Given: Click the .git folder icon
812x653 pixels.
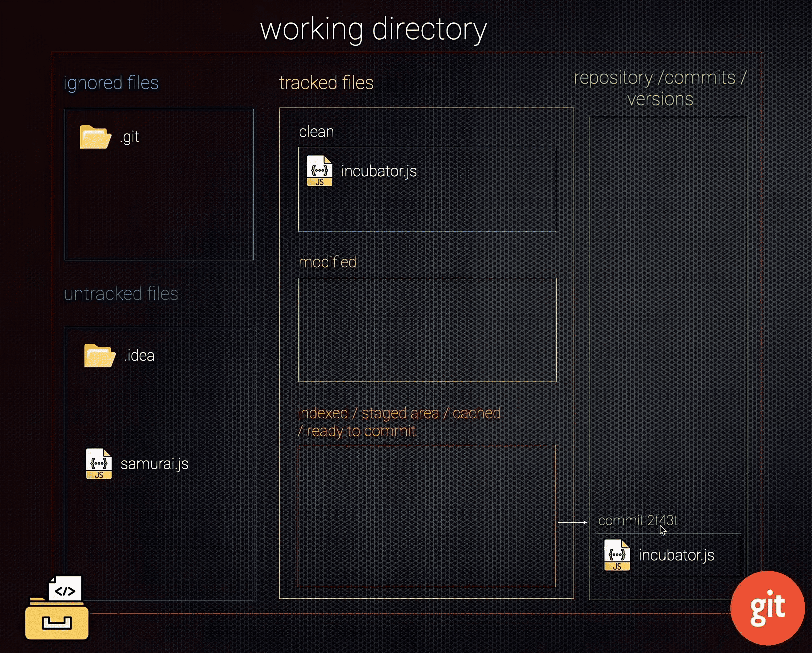Looking at the screenshot, I should [95, 137].
